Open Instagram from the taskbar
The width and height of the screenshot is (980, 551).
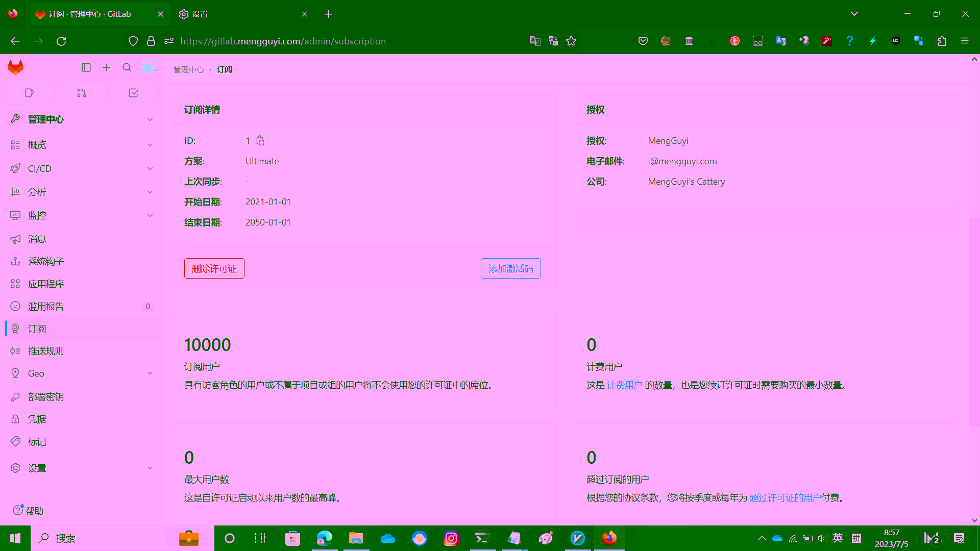point(451,538)
